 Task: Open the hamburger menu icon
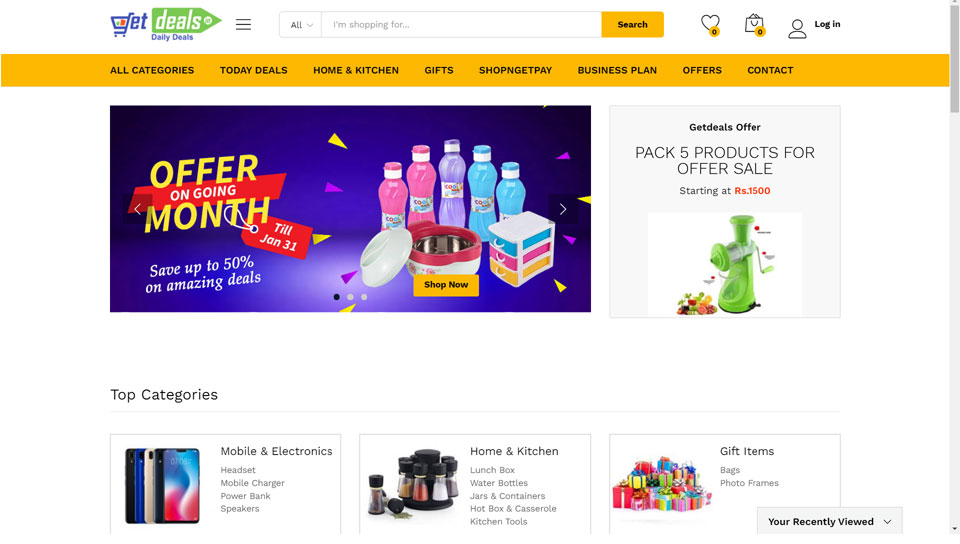tap(243, 24)
